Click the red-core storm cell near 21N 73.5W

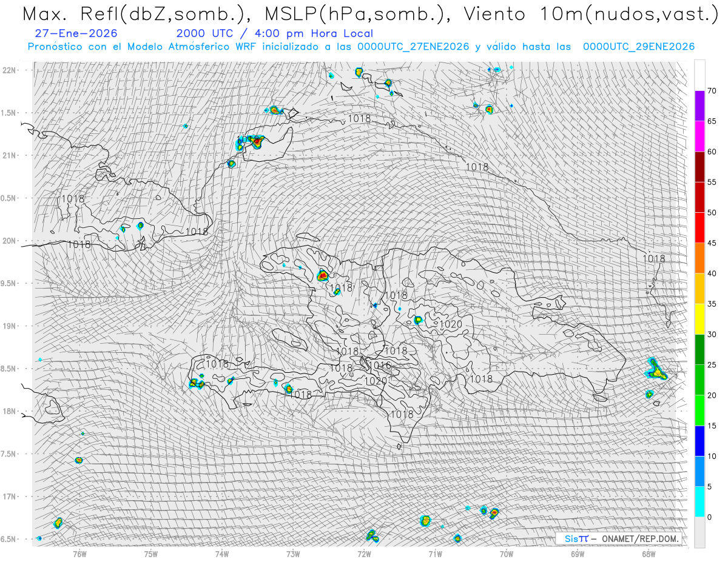click(x=256, y=142)
